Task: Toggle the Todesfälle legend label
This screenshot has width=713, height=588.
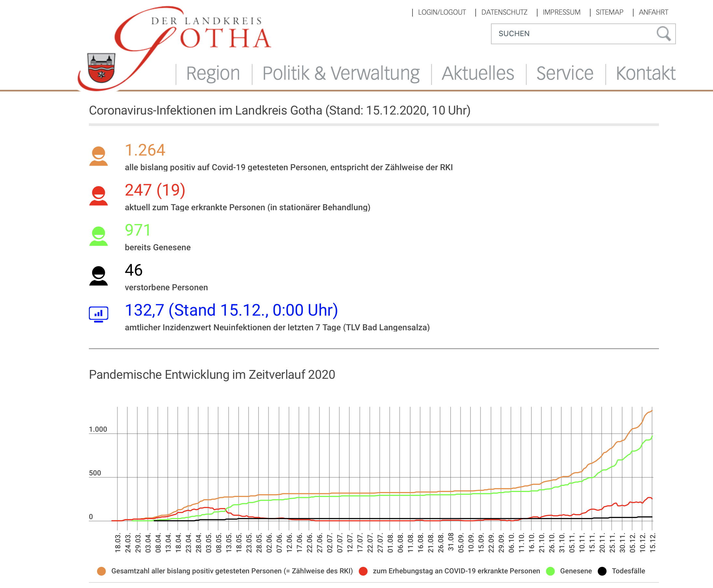Action: pos(628,571)
